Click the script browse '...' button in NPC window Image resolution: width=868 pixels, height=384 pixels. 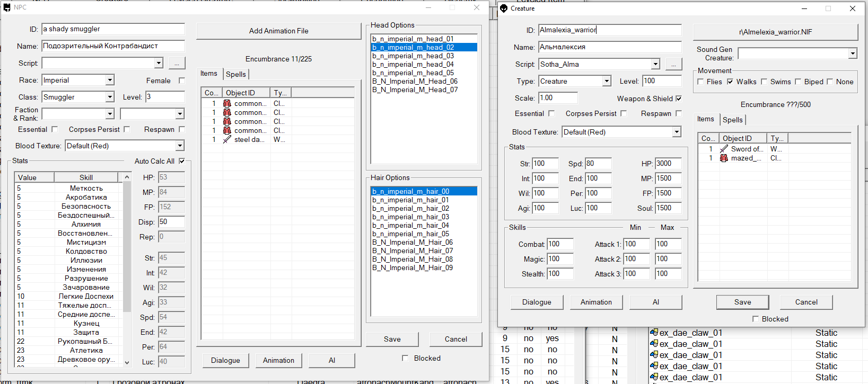[177, 63]
